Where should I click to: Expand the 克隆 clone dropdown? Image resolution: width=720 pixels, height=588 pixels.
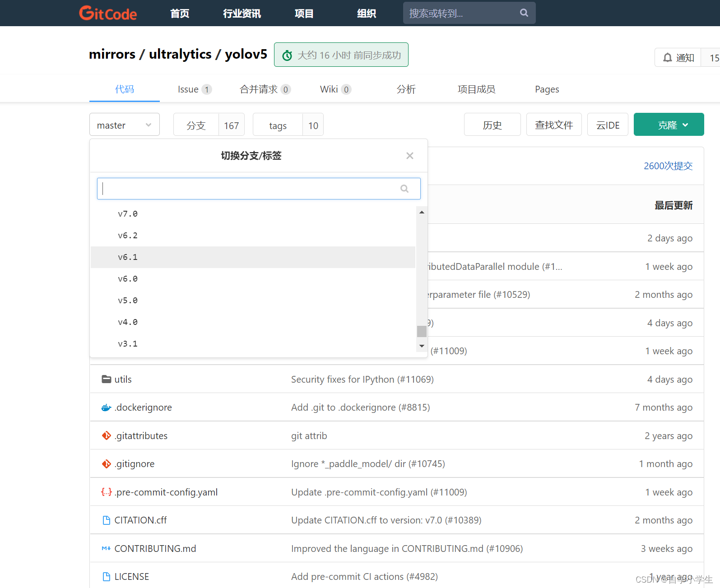click(669, 125)
